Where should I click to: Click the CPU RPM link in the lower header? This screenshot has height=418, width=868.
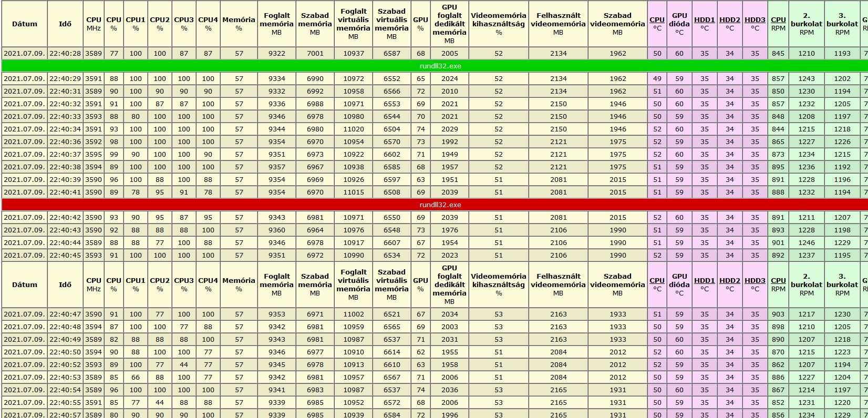pos(778,281)
